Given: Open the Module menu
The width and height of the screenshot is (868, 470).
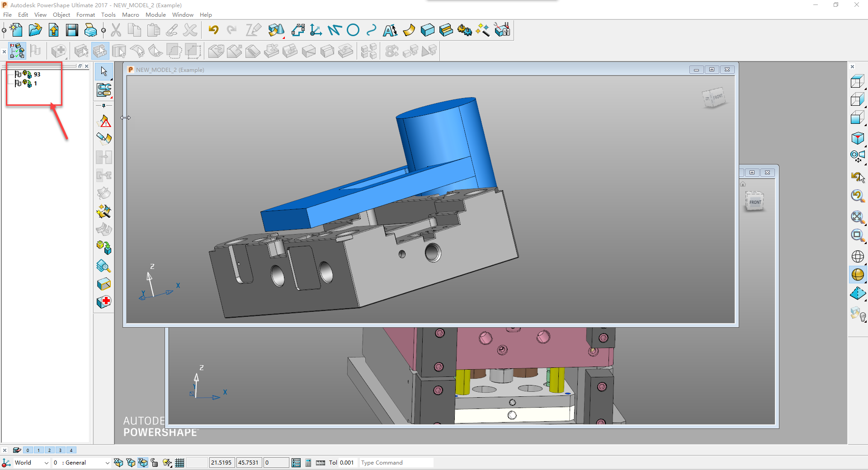Looking at the screenshot, I should click(x=156, y=14).
